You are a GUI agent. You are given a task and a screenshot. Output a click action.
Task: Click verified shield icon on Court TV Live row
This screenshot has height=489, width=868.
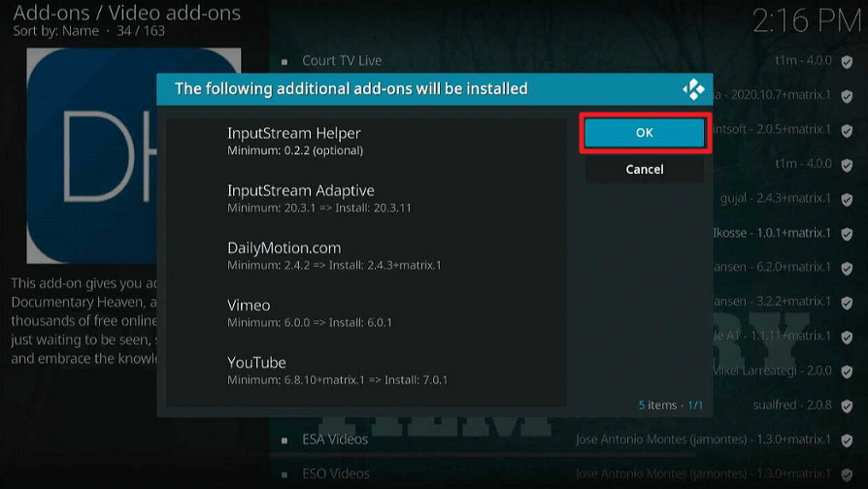[847, 61]
